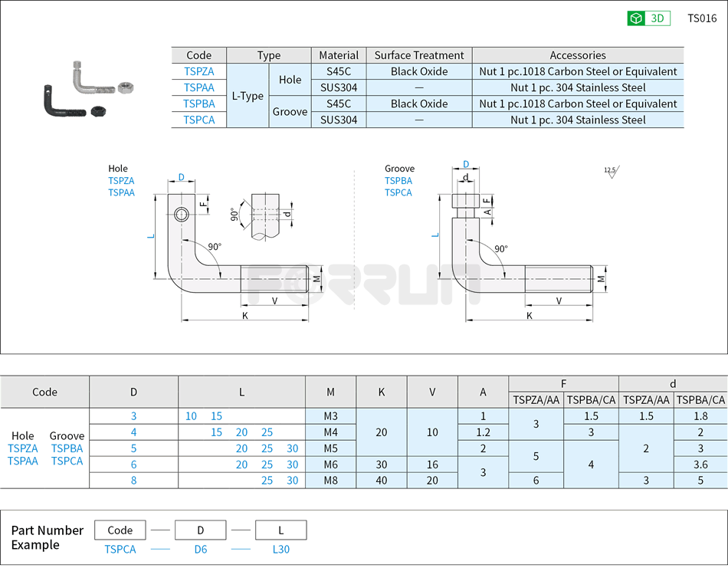
Task: Select the D6 example part number segment
Action: point(200,550)
